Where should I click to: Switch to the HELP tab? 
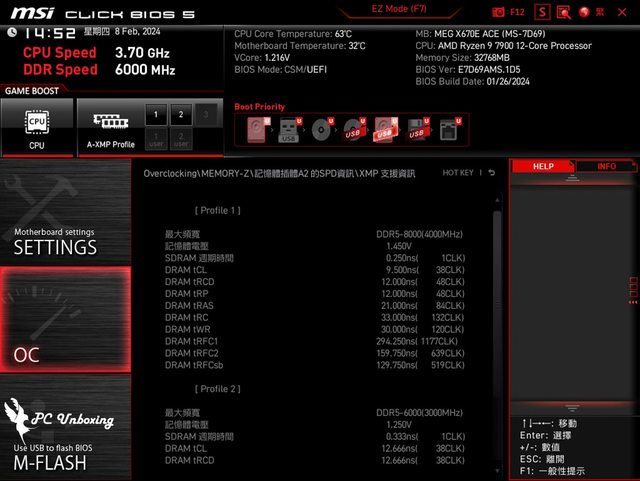[x=543, y=167]
